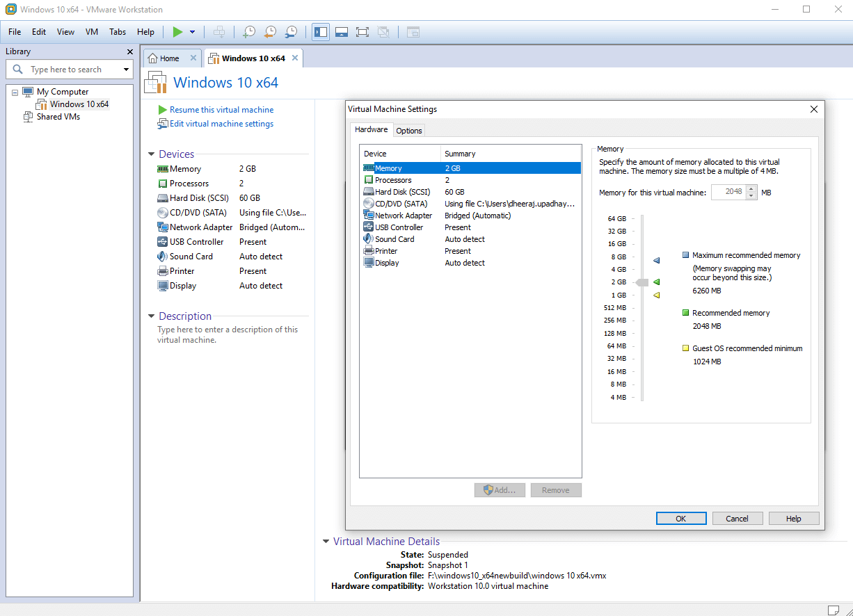Click the Enter Full Screen icon
This screenshot has width=853, height=616.
click(362, 32)
